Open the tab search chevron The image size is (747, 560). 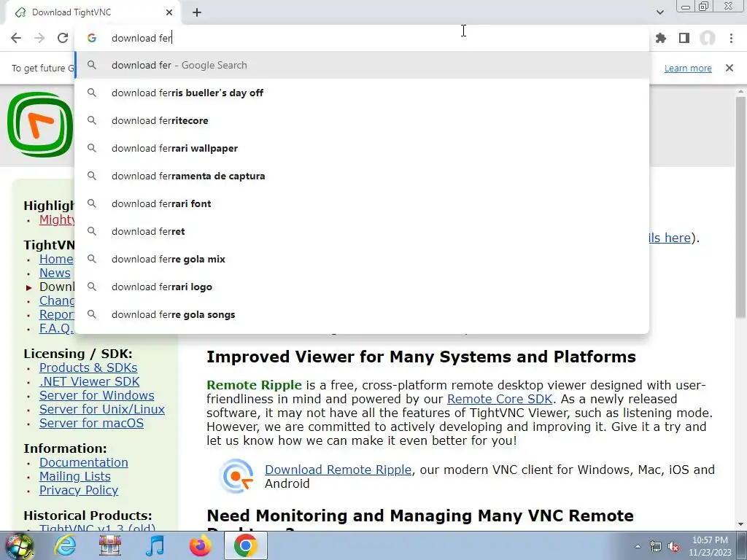point(659,12)
